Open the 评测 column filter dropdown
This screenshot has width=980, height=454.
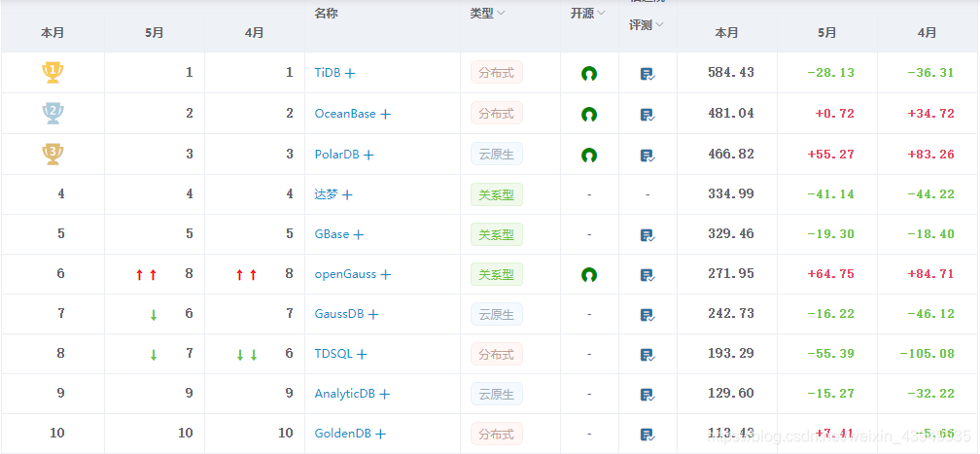coord(659,25)
